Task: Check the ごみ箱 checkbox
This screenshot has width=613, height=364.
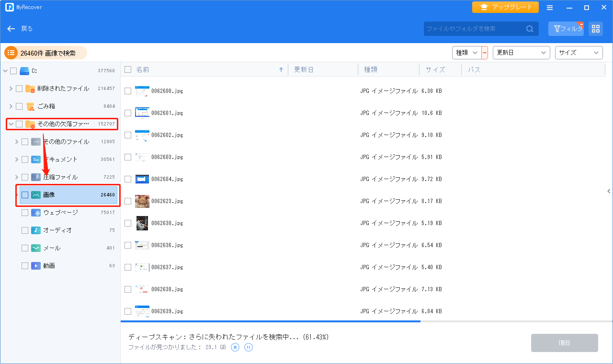Action: pos(19,106)
